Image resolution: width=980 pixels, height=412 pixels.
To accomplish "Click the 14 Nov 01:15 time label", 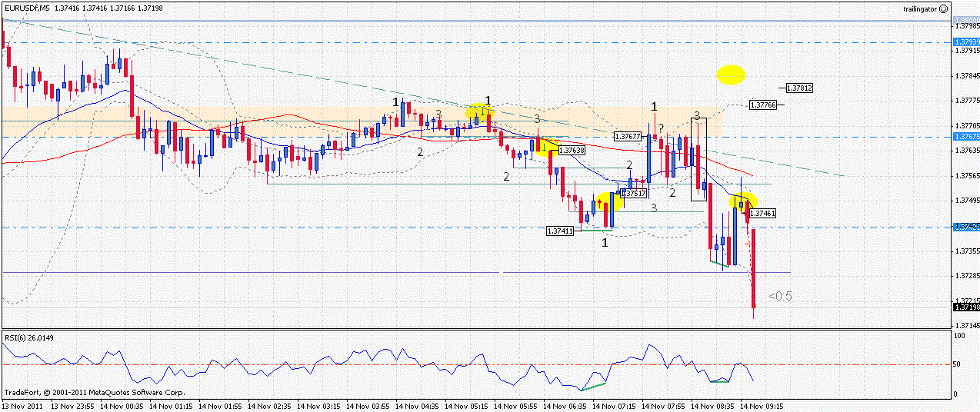I will [170, 405].
